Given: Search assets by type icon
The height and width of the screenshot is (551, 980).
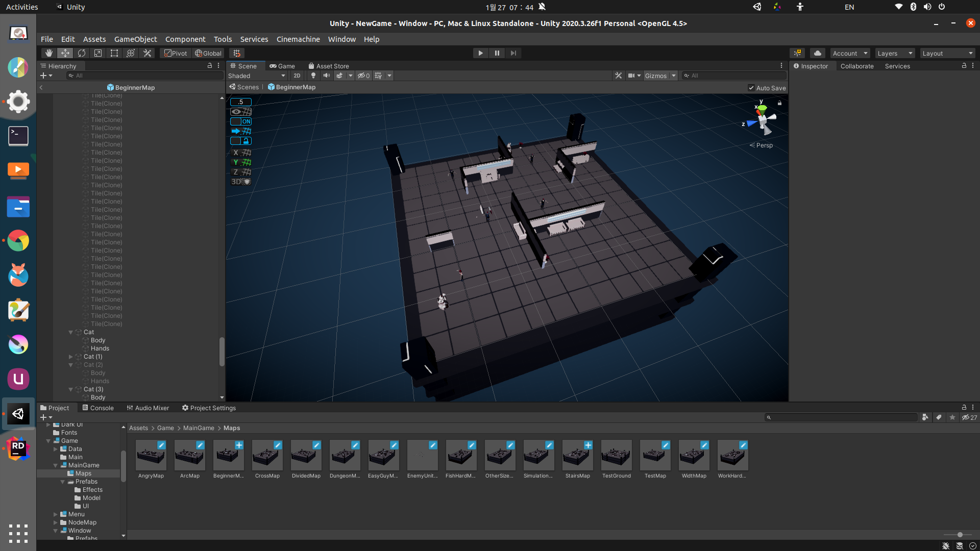Looking at the screenshot, I should [925, 417].
